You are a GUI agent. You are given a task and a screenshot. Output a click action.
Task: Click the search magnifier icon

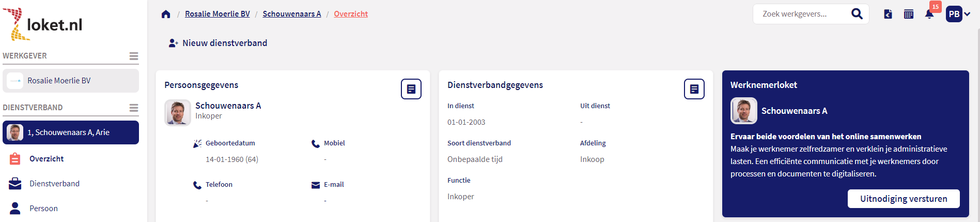(x=857, y=14)
